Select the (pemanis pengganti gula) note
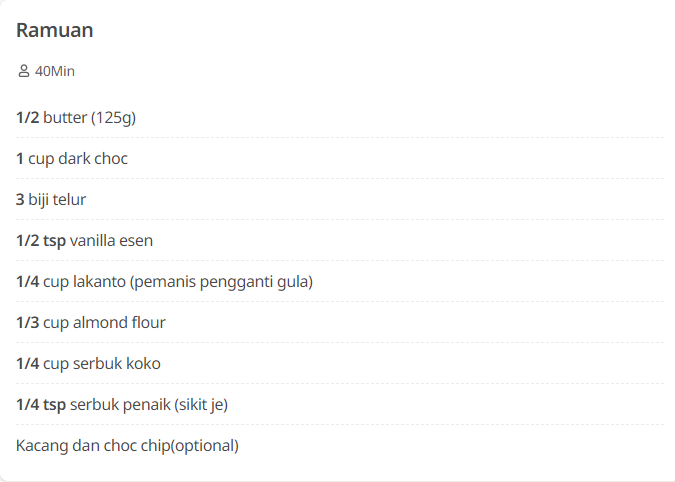Screen dimensions: 675x482 [x=221, y=282]
